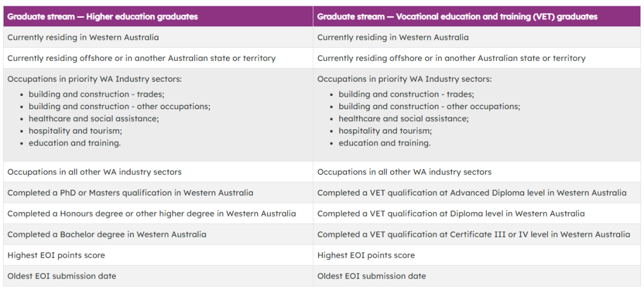Click 'residing offshore' row in VET column
Image resolution: width=644 pixels, height=290 pixels.
point(451,58)
